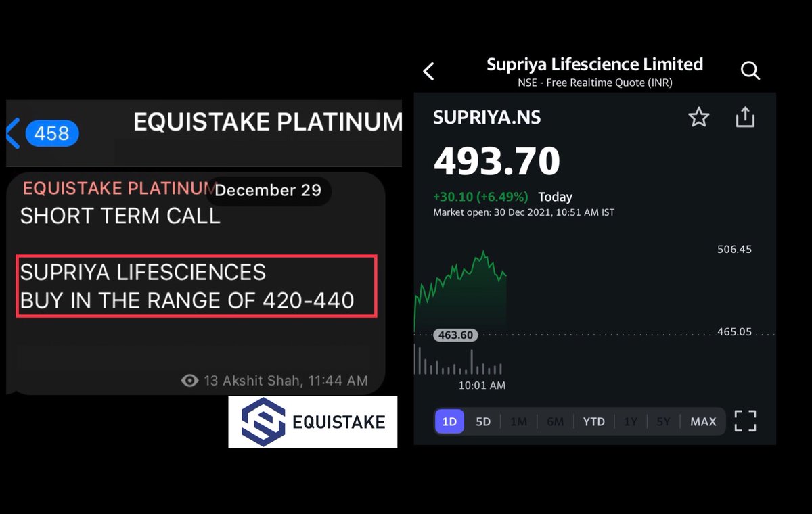Tap 'SUPRIYA LIFESCIENCES' line in message
The width and height of the screenshot is (812, 514).
(143, 273)
